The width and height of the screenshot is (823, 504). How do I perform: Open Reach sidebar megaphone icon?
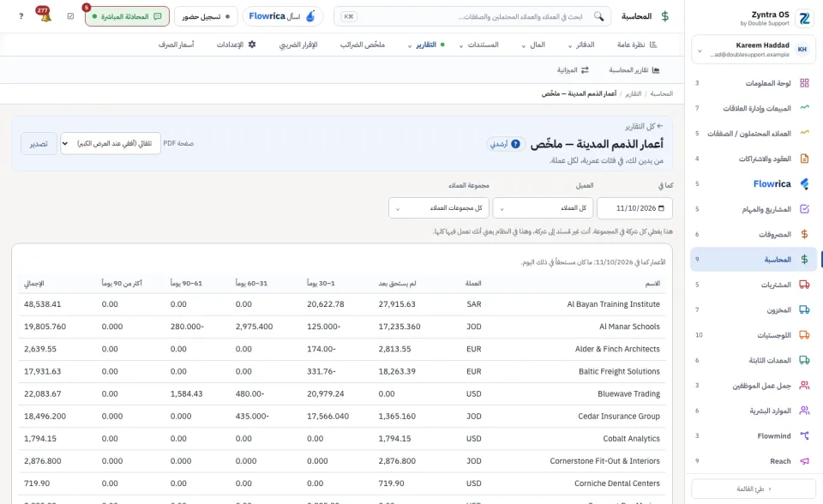click(x=804, y=461)
